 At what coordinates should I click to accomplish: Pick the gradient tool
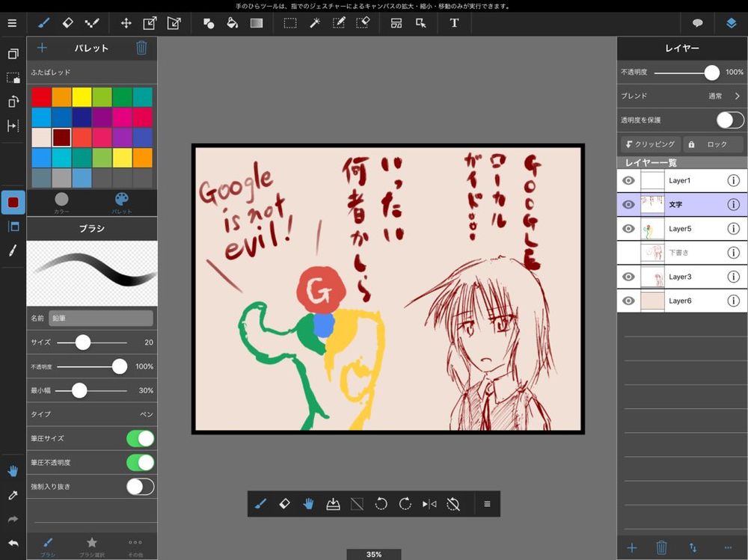(257, 23)
